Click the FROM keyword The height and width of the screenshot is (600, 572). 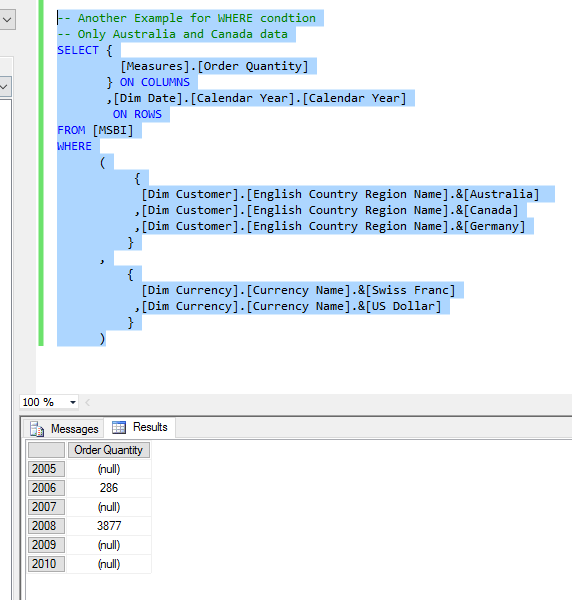click(x=71, y=130)
